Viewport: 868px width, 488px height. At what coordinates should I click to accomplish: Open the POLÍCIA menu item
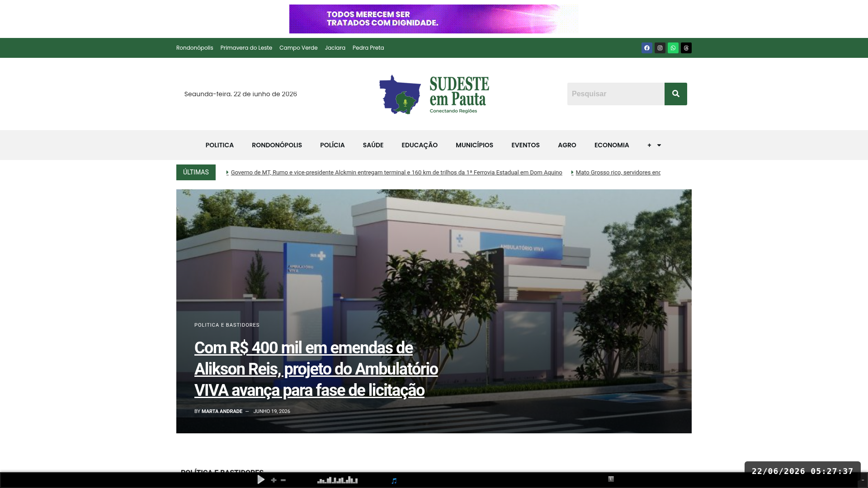pyautogui.click(x=332, y=145)
